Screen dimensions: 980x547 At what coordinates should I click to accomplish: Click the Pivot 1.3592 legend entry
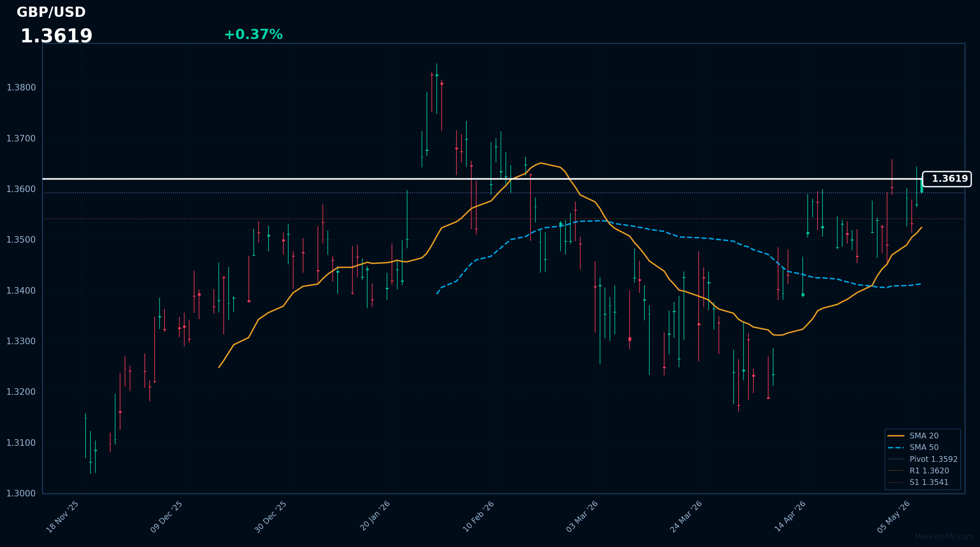tap(922, 459)
